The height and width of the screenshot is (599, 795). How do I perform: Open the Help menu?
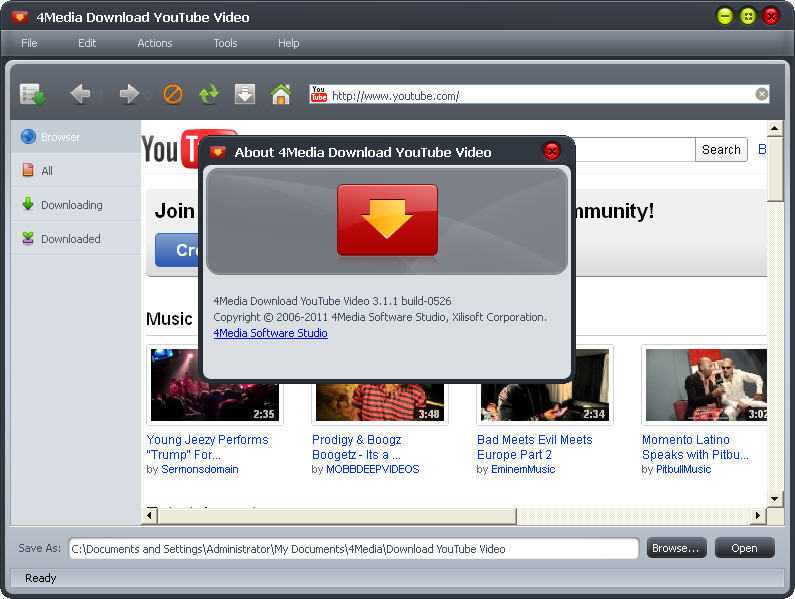pos(288,43)
